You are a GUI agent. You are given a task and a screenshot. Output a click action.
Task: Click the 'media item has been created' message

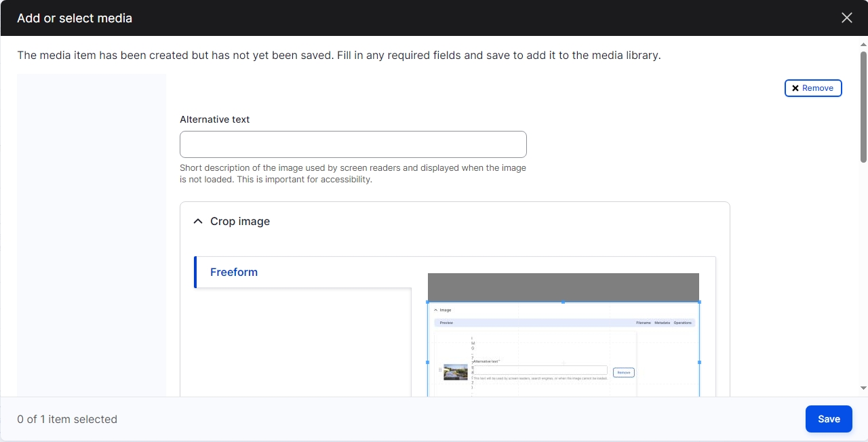(339, 56)
